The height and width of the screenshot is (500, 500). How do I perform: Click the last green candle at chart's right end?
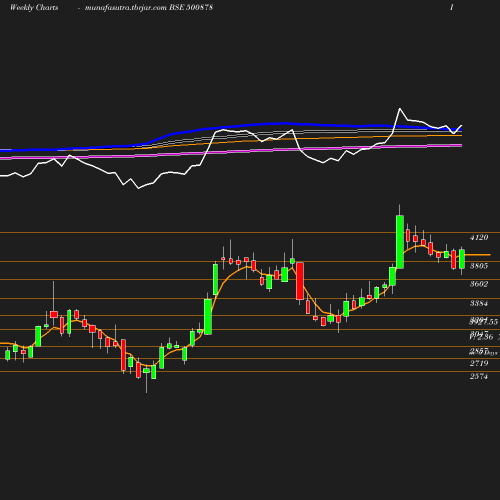coord(462,259)
